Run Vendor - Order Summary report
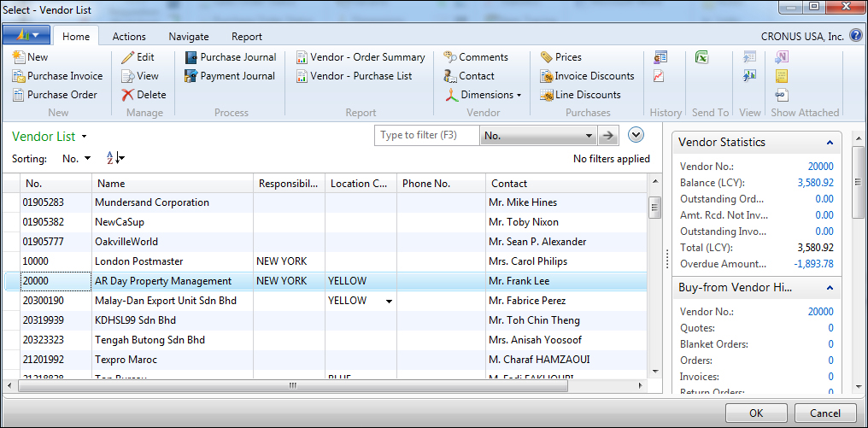 click(361, 57)
